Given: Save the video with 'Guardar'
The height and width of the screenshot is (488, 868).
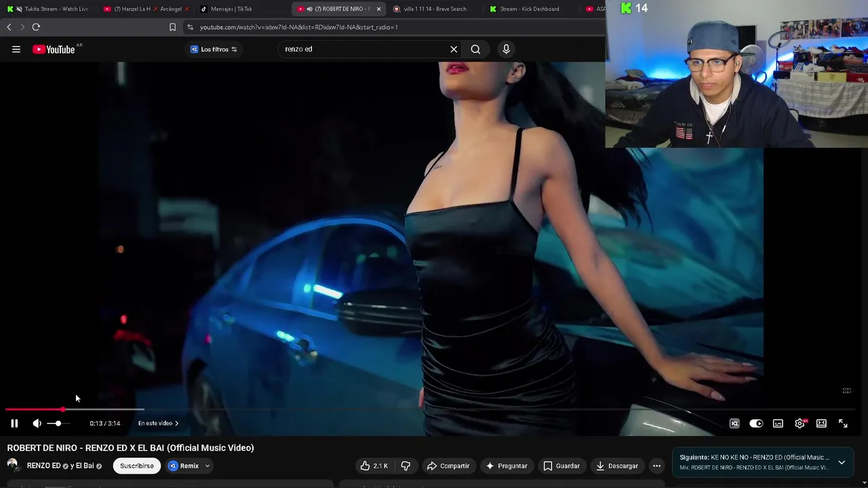Looking at the screenshot, I should pyautogui.click(x=561, y=466).
